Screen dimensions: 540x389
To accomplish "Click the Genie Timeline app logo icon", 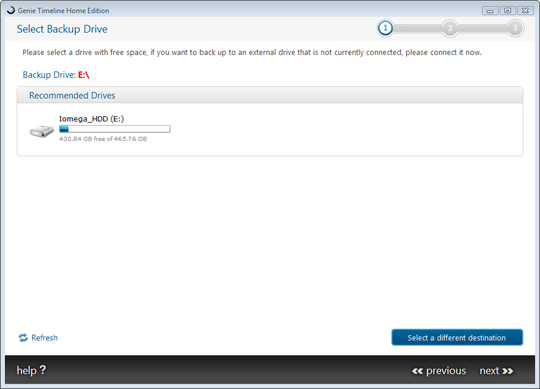I will [x=11, y=10].
